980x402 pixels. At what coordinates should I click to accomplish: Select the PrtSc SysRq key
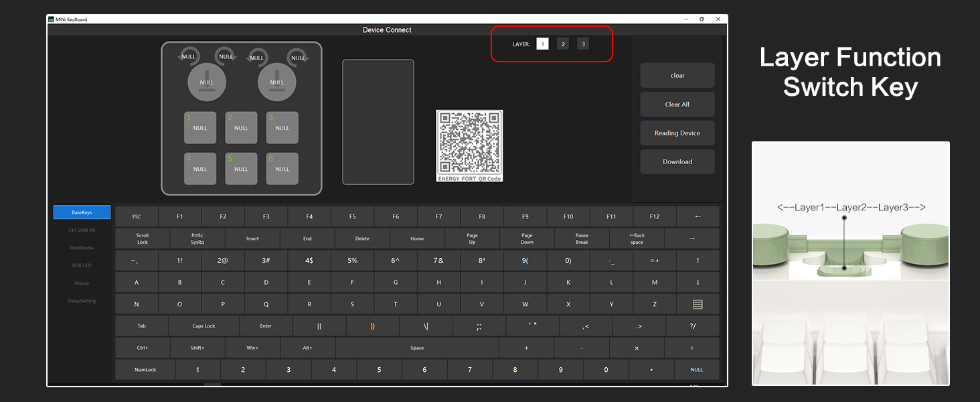click(197, 239)
